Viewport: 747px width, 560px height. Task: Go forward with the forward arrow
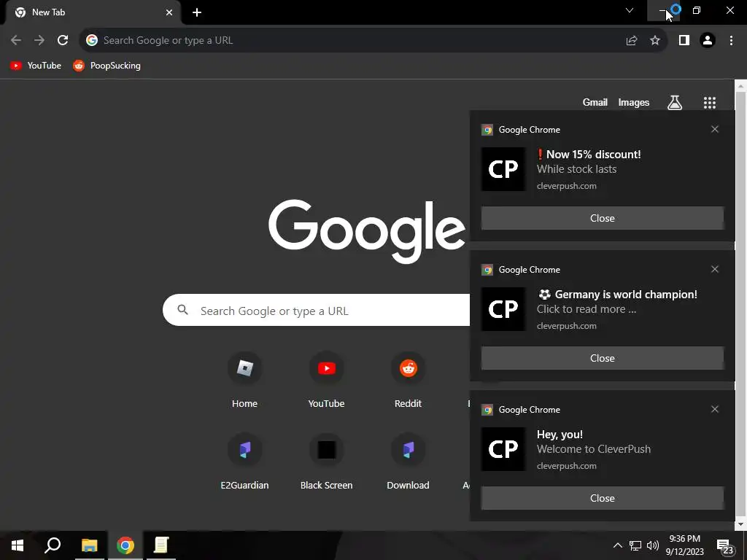pyautogui.click(x=39, y=41)
